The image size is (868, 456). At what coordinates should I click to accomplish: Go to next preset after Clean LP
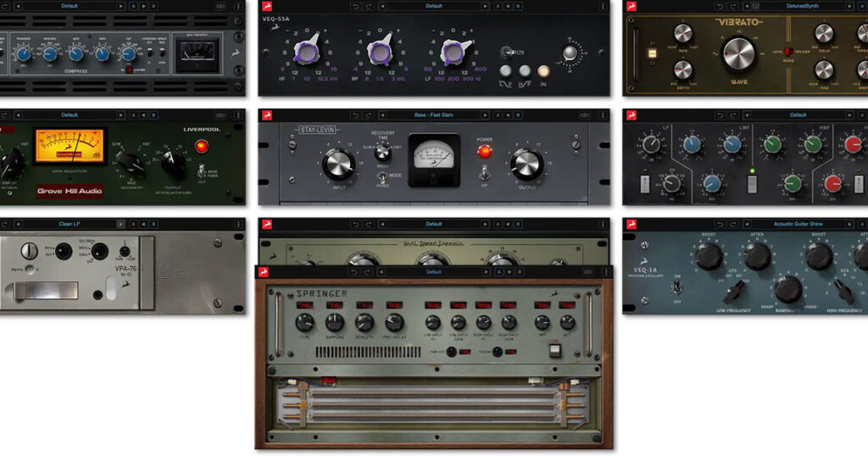click(x=120, y=224)
